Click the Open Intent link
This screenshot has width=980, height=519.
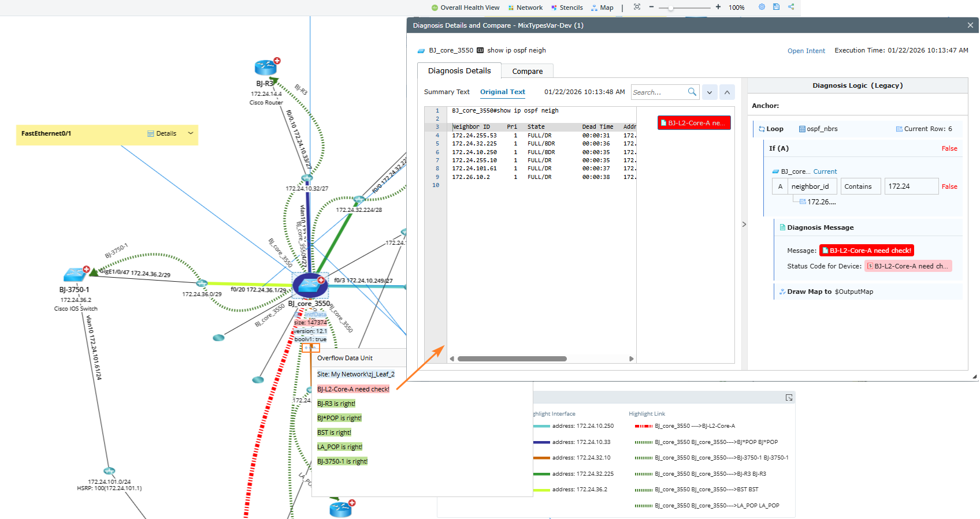point(806,51)
